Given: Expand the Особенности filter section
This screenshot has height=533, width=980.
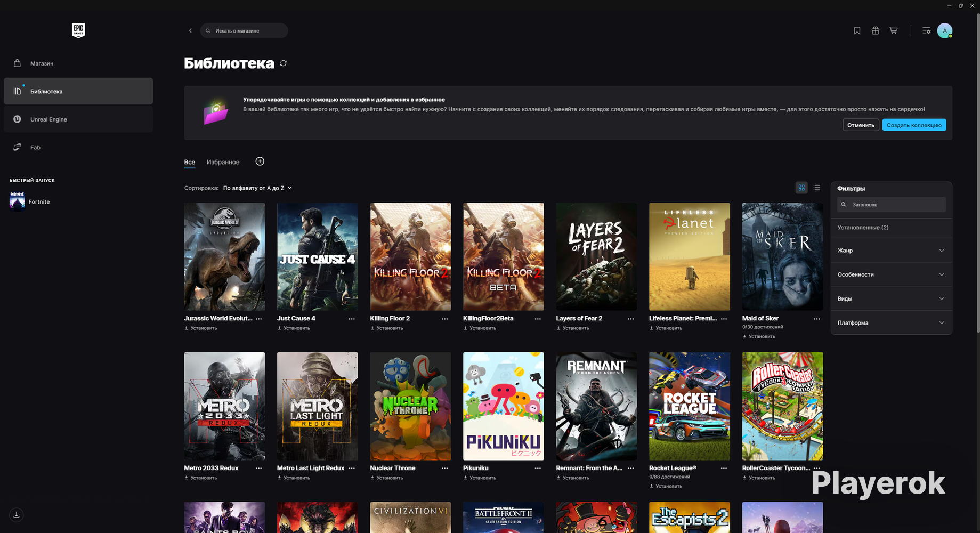Looking at the screenshot, I should tap(891, 274).
